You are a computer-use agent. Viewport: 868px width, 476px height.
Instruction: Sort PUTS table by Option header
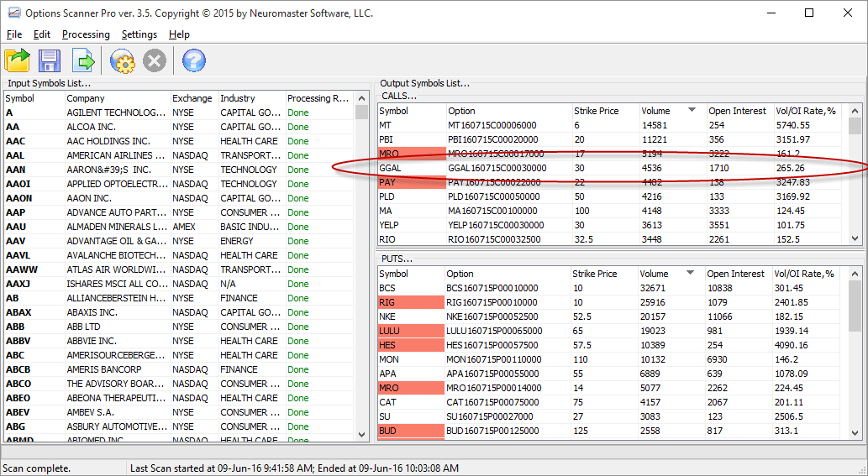pyautogui.click(x=508, y=274)
